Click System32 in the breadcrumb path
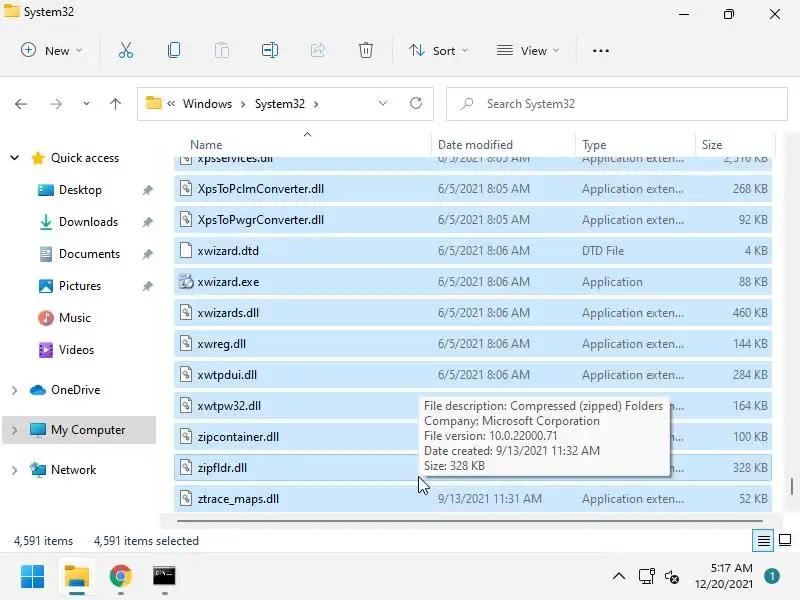Screen dimensions: 800x600 point(280,104)
